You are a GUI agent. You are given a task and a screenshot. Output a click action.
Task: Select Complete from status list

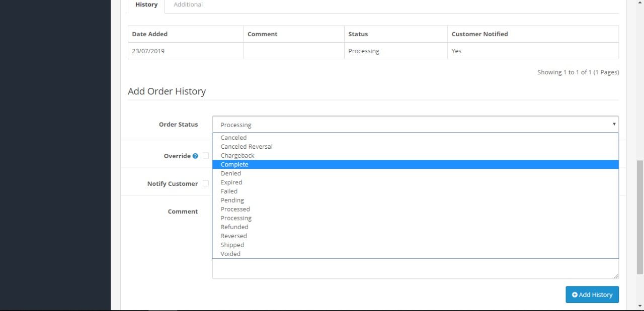[234, 165]
